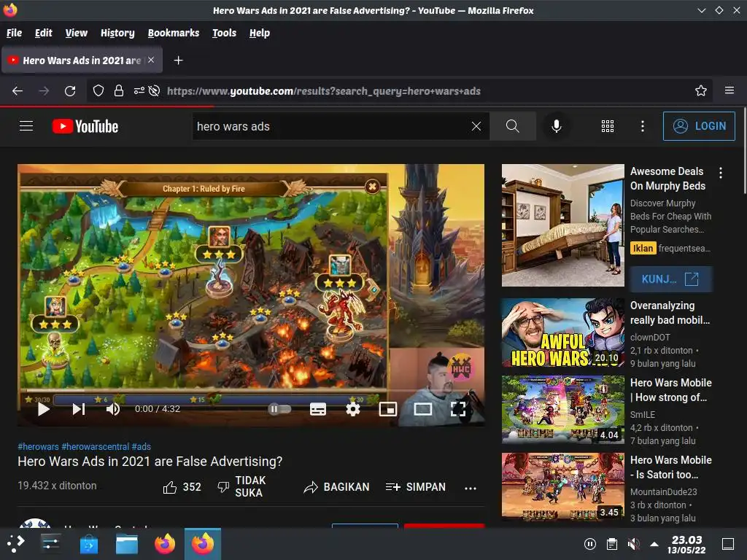Open the #herowarscentral hashtag link
This screenshot has height=560, width=747.
coord(96,447)
